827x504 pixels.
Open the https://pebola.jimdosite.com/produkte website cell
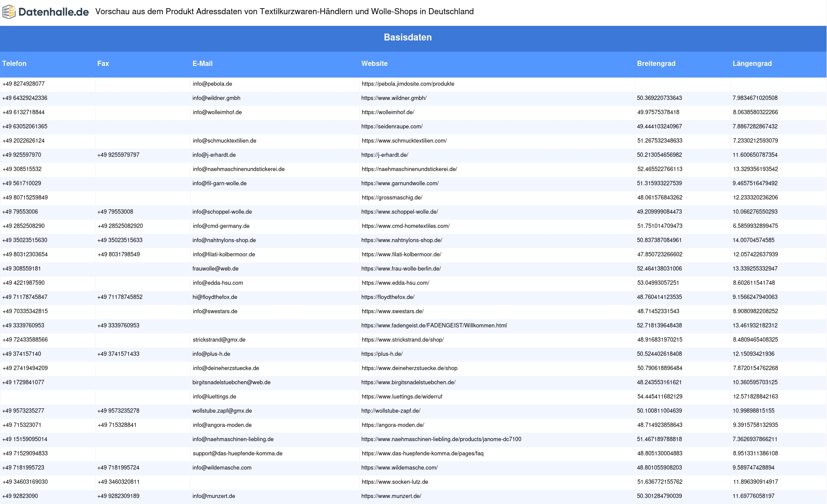pos(408,84)
